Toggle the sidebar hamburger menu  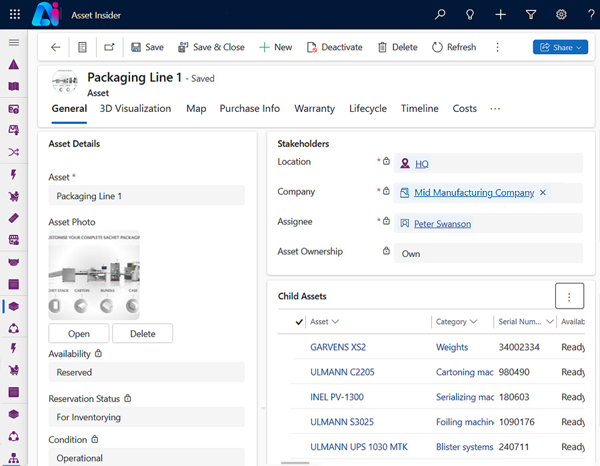(x=14, y=42)
